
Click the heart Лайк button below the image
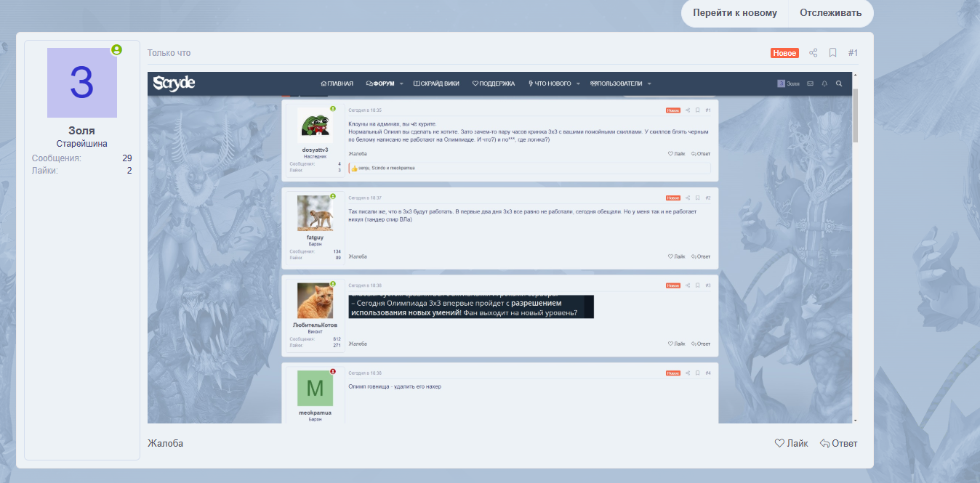click(x=791, y=443)
